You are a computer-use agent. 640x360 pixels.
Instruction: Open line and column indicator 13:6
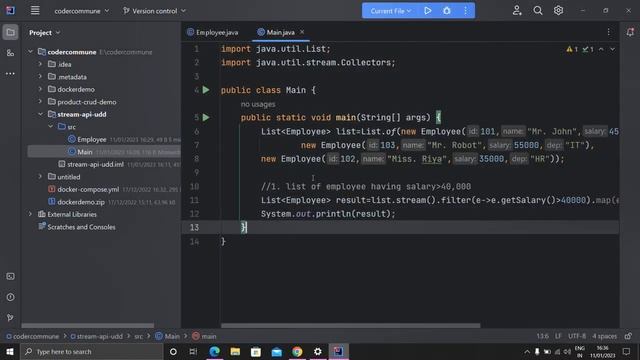[542, 336]
